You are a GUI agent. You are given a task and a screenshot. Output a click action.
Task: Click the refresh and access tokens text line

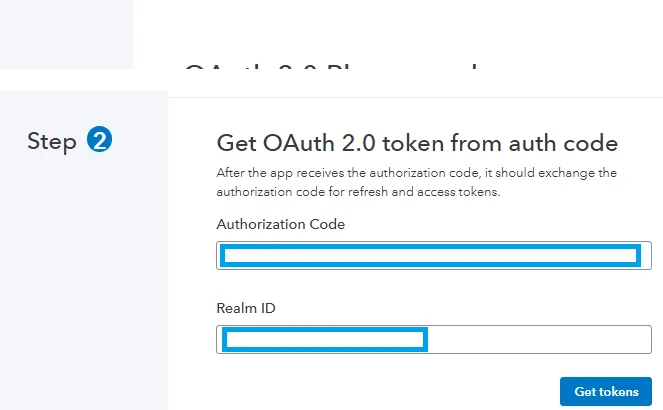pyautogui.click(x=358, y=192)
